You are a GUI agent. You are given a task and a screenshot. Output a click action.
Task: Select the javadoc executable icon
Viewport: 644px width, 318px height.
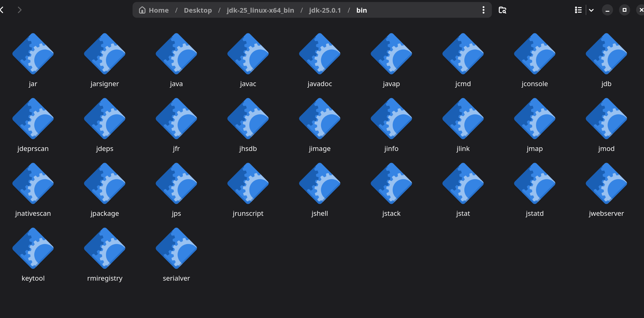(320, 54)
